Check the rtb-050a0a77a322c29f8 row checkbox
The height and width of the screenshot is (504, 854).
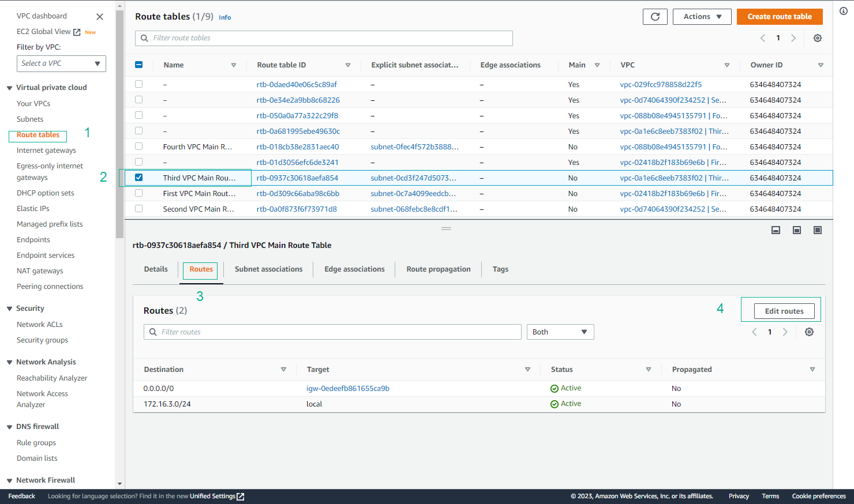pyautogui.click(x=138, y=115)
